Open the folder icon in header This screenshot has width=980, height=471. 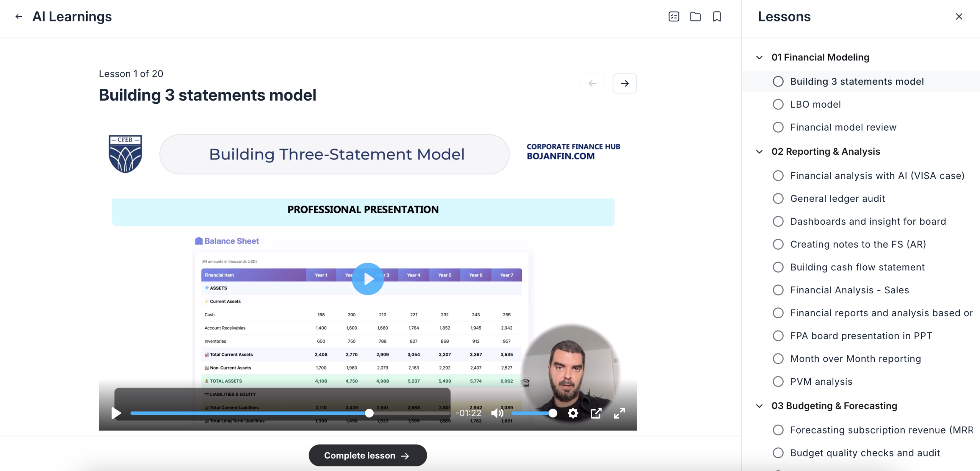[695, 16]
